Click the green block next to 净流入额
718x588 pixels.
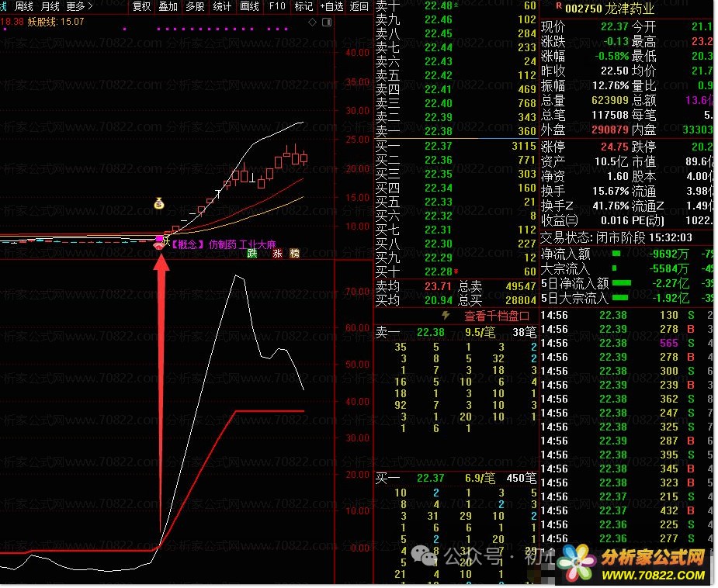(616, 254)
